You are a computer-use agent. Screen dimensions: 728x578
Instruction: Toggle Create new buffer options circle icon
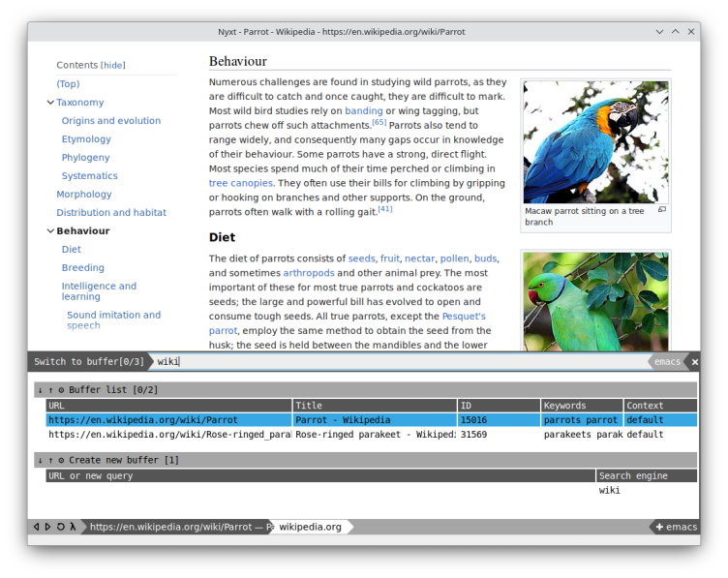point(61,461)
